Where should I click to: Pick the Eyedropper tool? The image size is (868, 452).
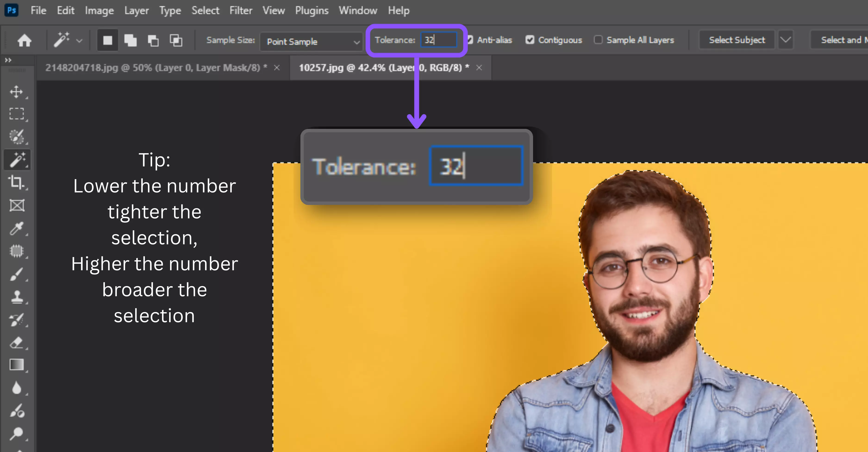(x=17, y=229)
